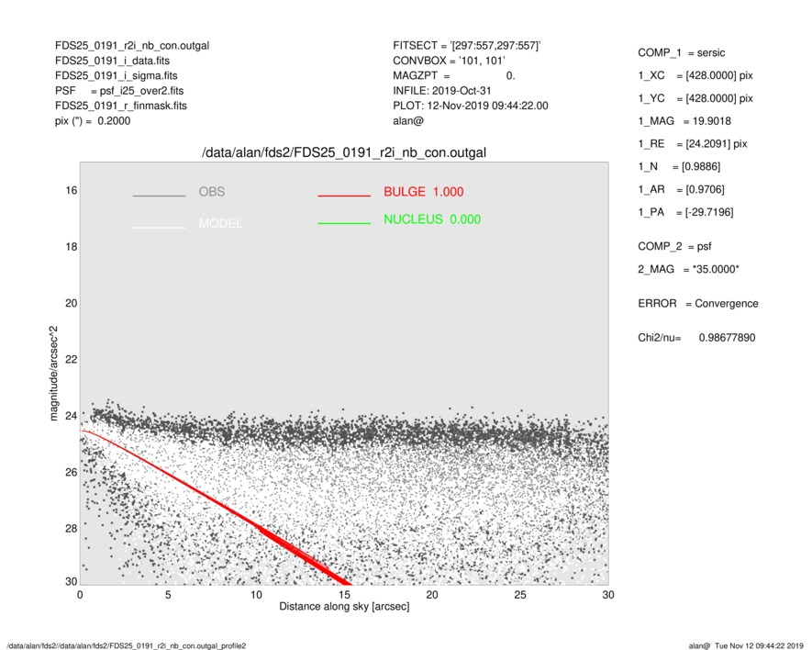Screen dimensions: 812x650
Task: Click the y-axis tick label 16
Action: [71, 190]
